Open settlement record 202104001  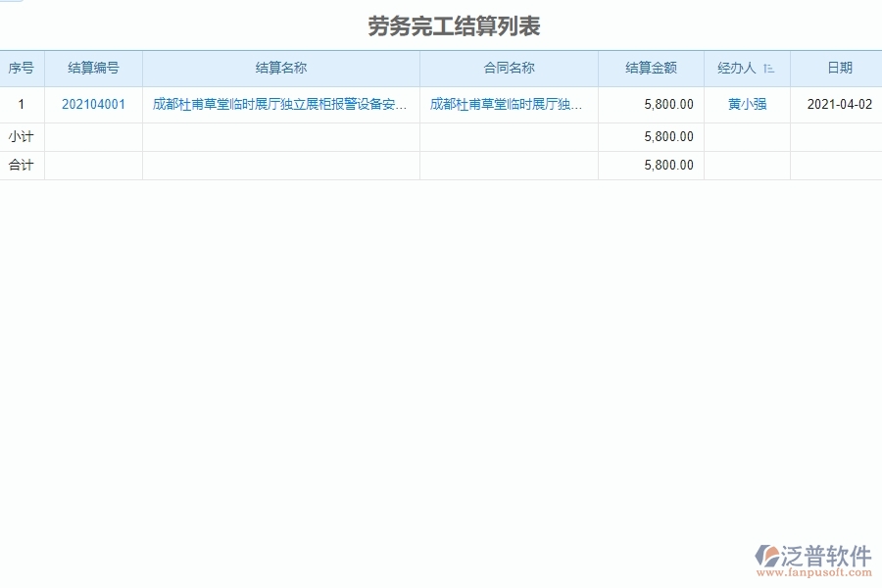click(x=94, y=103)
